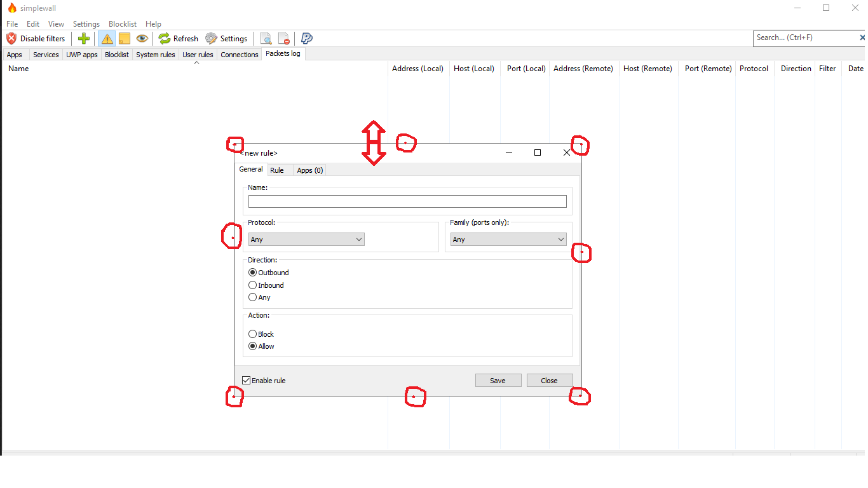Refresh the firewall rules list
868x488 pixels.
point(177,38)
